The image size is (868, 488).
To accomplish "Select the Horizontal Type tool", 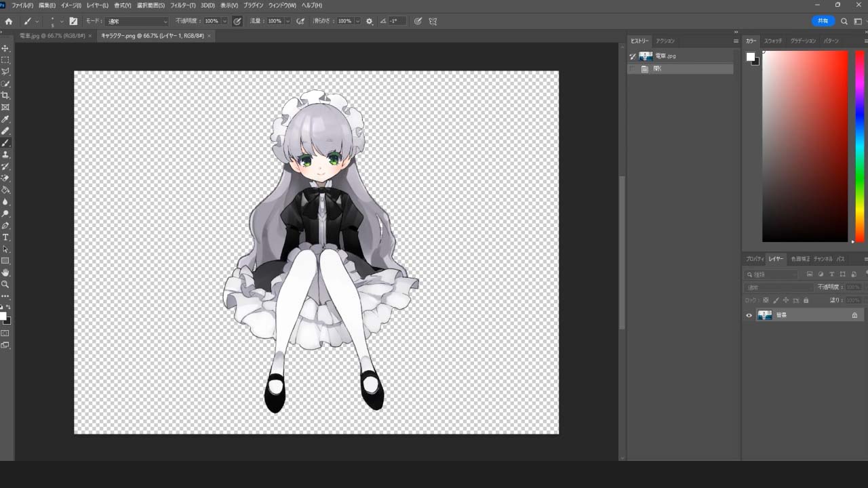I will click(x=5, y=237).
